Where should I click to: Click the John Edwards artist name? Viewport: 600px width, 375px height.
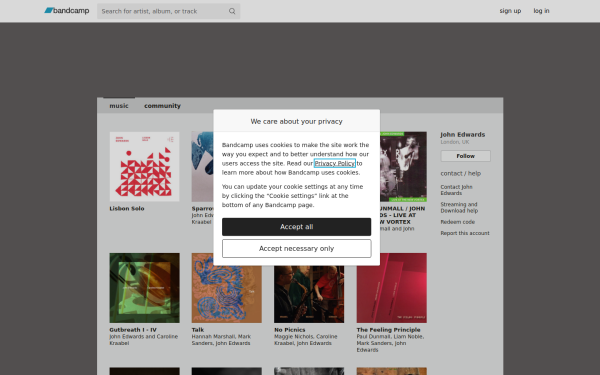pos(462,135)
